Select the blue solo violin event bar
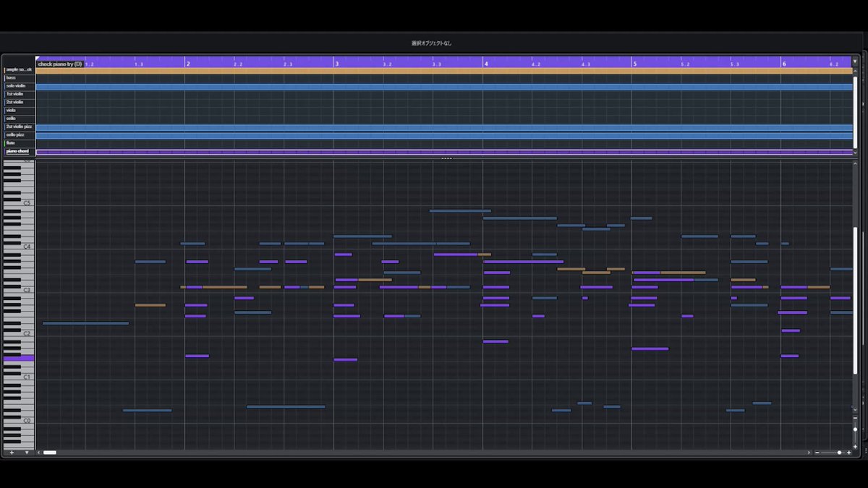 tap(444, 87)
